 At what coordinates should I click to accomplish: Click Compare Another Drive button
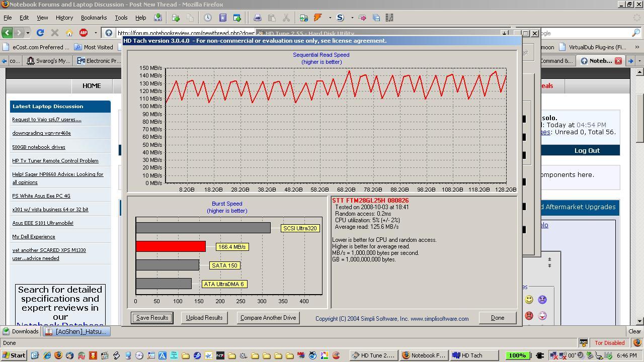click(268, 318)
